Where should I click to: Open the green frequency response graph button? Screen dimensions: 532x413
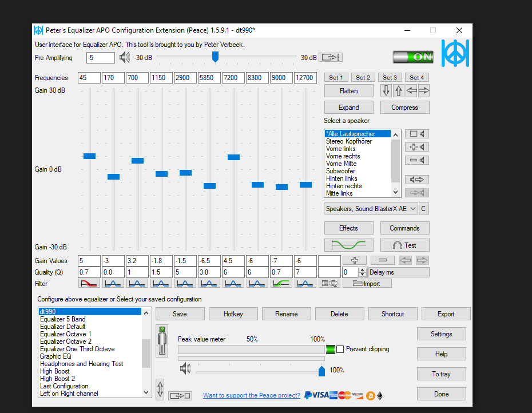349,245
